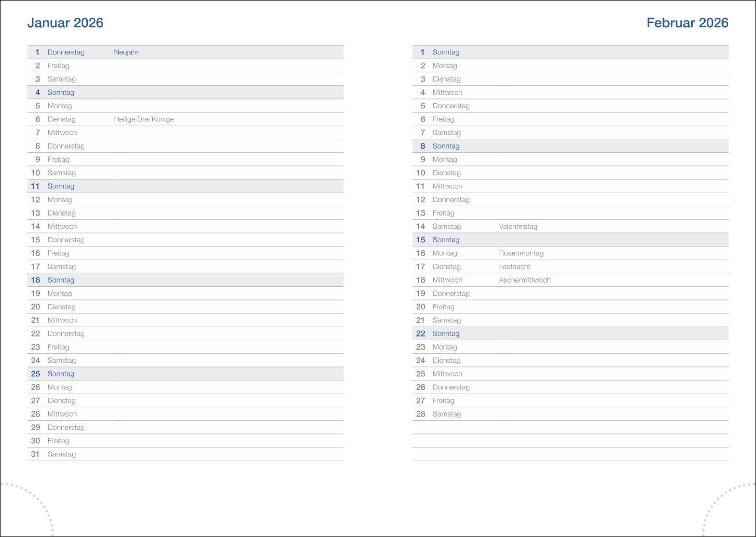The width and height of the screenshot is (756, 537).
Task: Select January 9 Freitag row
Action: point(185,159)
